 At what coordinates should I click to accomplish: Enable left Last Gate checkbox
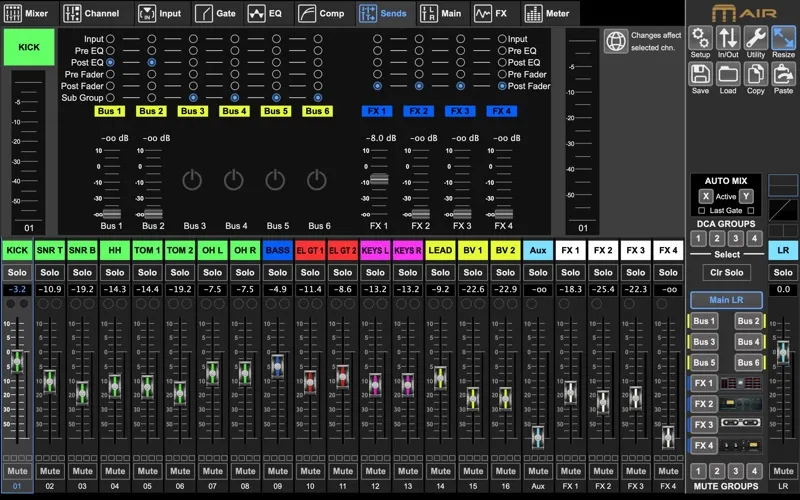pyautogui.click(x=702, y=210)
